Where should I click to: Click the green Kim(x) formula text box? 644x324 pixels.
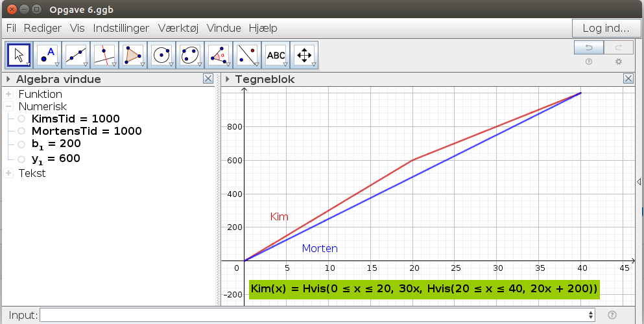(x=424, y=289)
